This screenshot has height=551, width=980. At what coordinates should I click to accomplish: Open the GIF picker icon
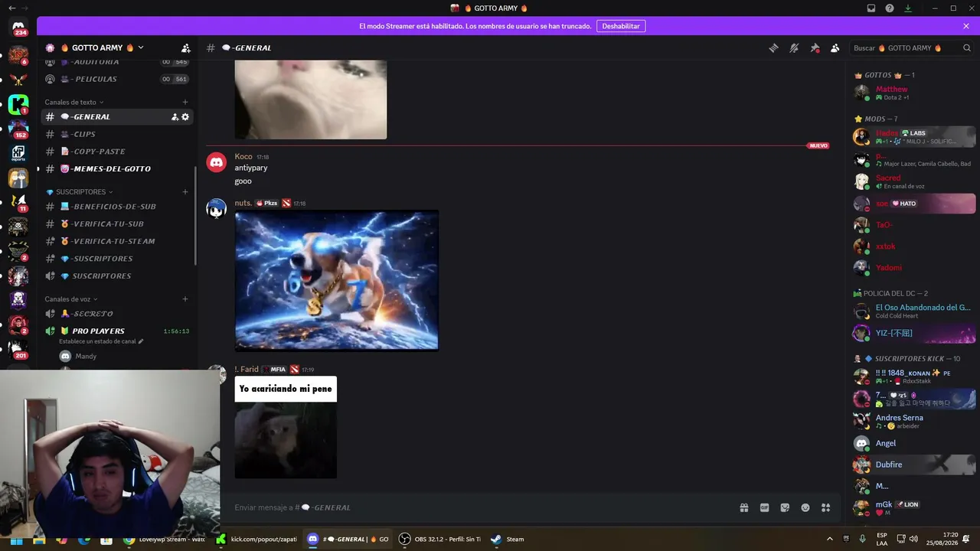(x=764, y=507)
